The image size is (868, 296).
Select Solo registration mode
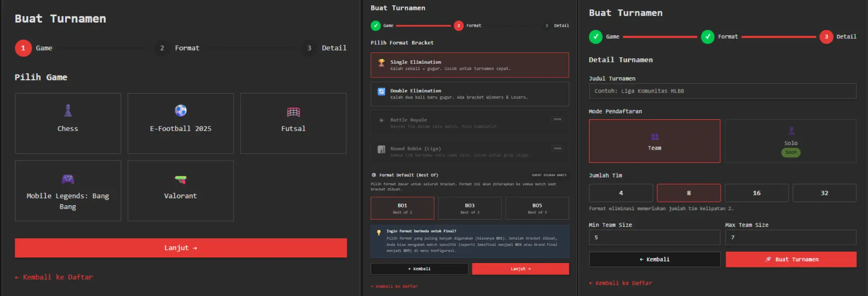point(791,141)
